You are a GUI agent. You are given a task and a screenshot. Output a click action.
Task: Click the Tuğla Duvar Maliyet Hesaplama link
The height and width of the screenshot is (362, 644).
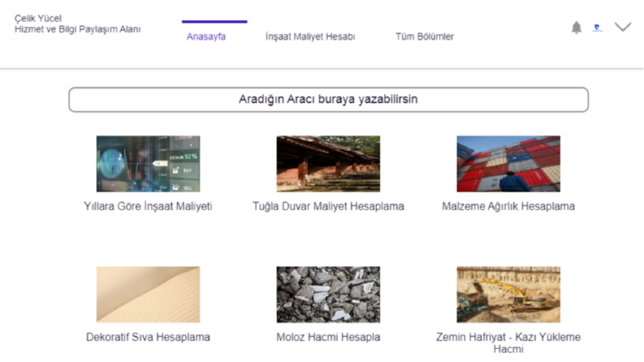pyautogui.click(x=328, y=206)
